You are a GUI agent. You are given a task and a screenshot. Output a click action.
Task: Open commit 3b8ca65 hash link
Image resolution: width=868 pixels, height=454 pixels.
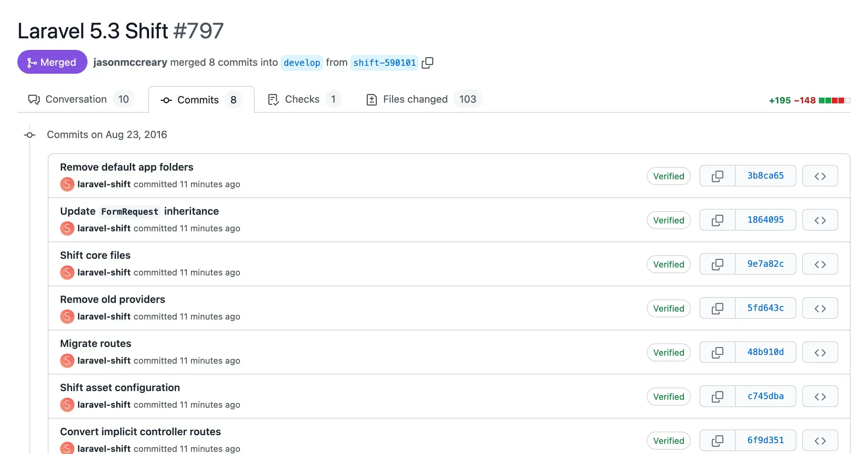coord(766,176)
